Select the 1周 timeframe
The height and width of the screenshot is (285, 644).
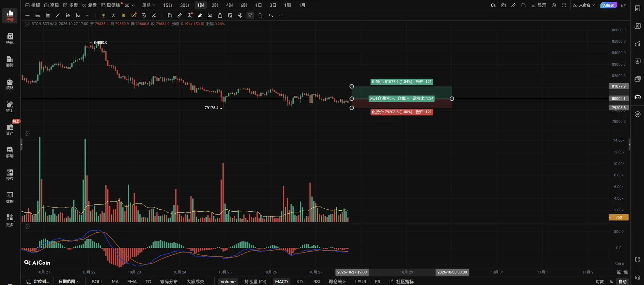287,5
